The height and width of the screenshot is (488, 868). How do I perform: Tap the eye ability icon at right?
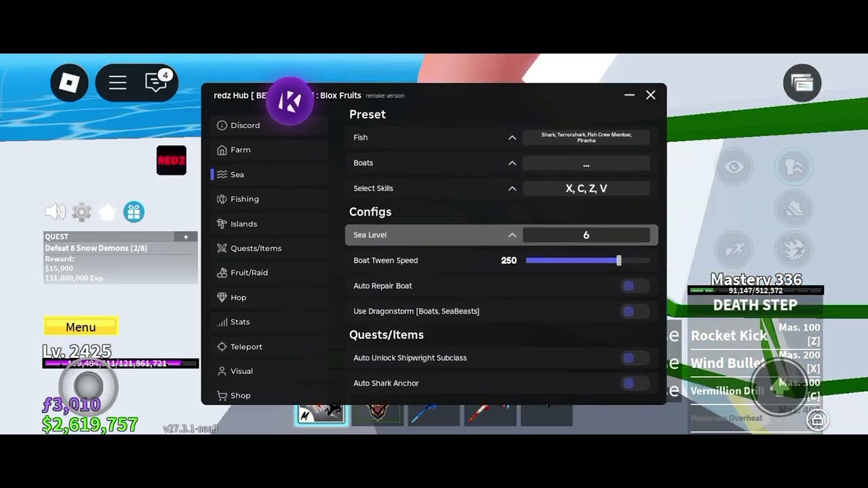click(x=734, y=167)
